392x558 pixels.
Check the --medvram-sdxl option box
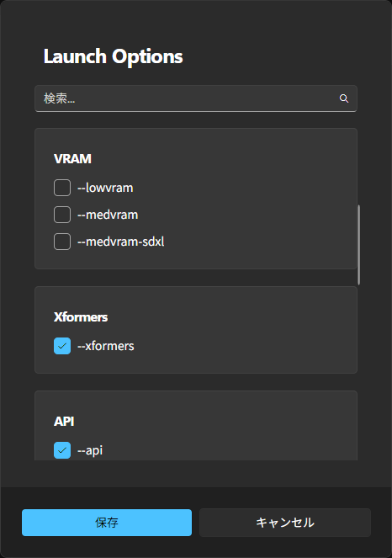[62, 242]
